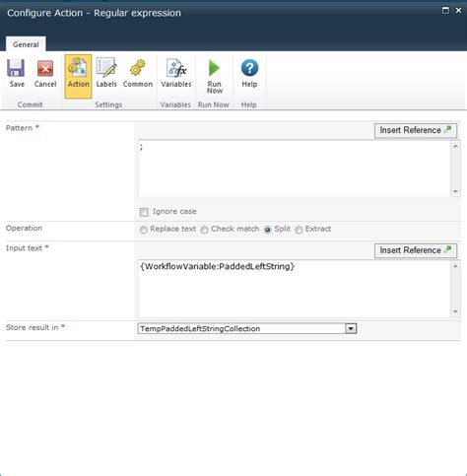Open the Help question mark icon
This screenshot has width=467, height=476.
click(249, 68)
